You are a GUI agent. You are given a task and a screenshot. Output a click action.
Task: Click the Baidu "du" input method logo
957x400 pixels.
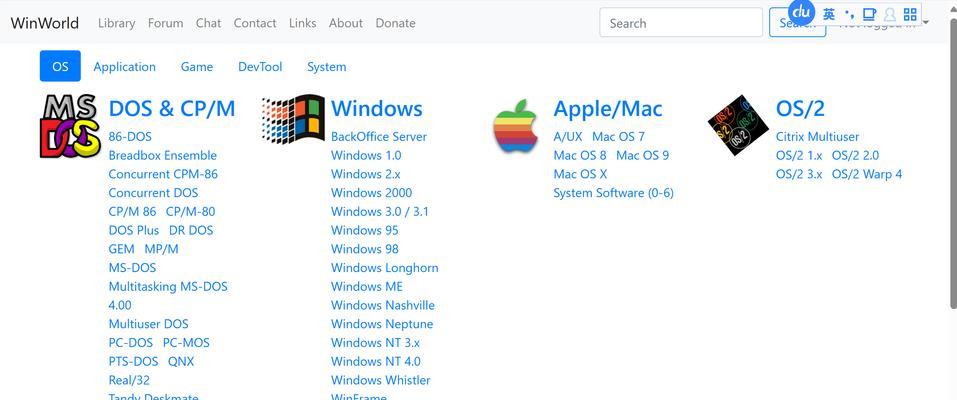pyautogui.click(x=801, y=13)
